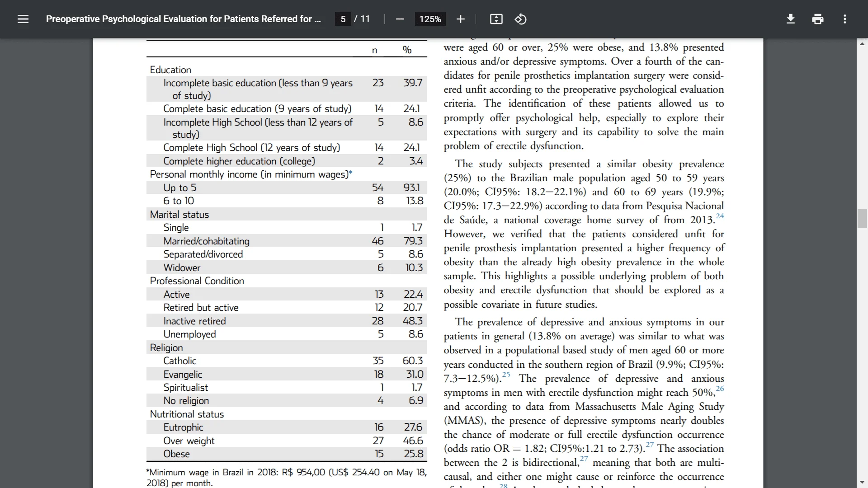Image resolution: width=868 pixels, height=488 pixels.
Task: Select the 'Unemployed' row label
Action: point(189,334)
